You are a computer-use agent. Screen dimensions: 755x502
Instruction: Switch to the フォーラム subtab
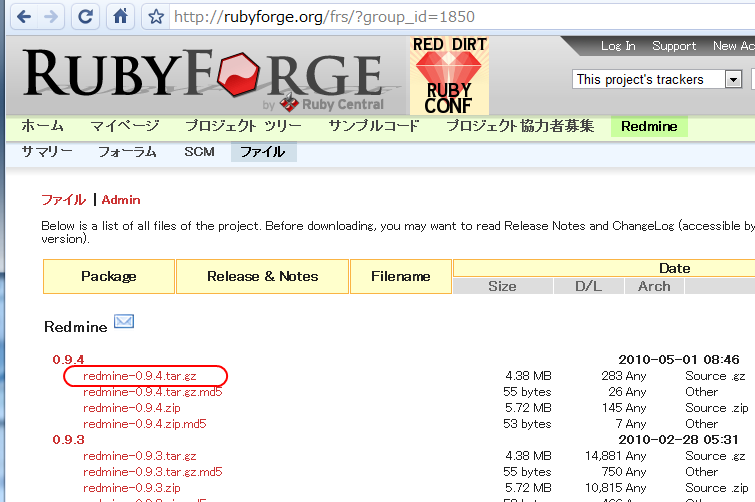127,152
